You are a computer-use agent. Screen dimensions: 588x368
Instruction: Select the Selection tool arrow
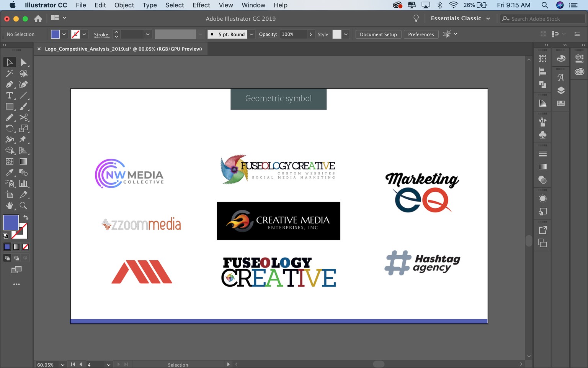click(10, 62)
